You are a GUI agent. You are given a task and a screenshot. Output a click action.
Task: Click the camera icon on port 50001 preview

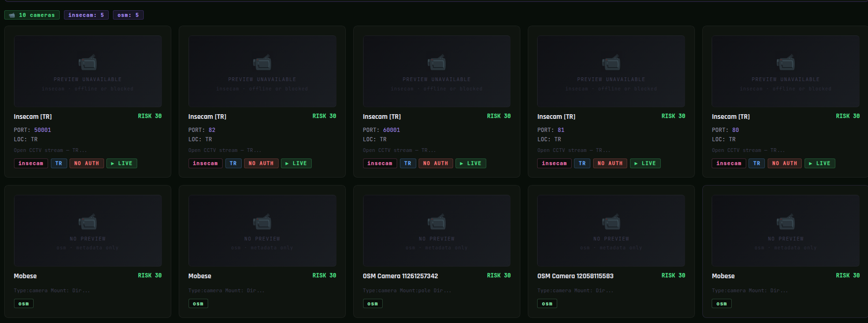coord(88,62)
